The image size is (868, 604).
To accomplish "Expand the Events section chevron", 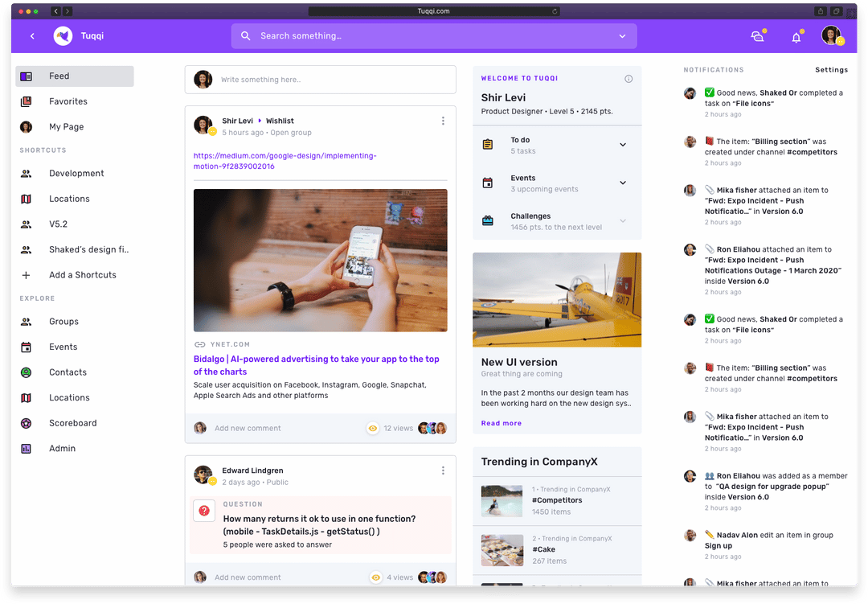I will coord(622,183).
